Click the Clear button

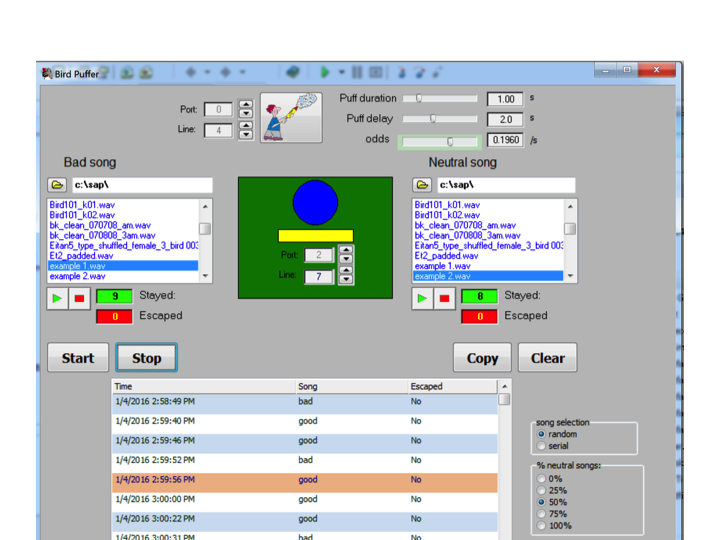pos(547,358)
